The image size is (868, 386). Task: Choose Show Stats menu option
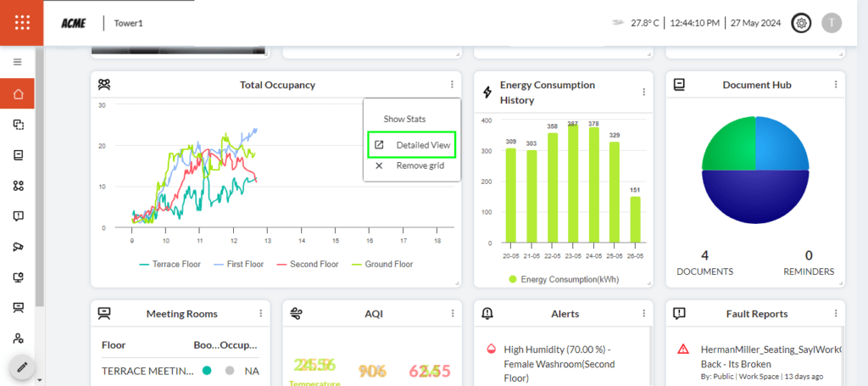pos(404,119)
